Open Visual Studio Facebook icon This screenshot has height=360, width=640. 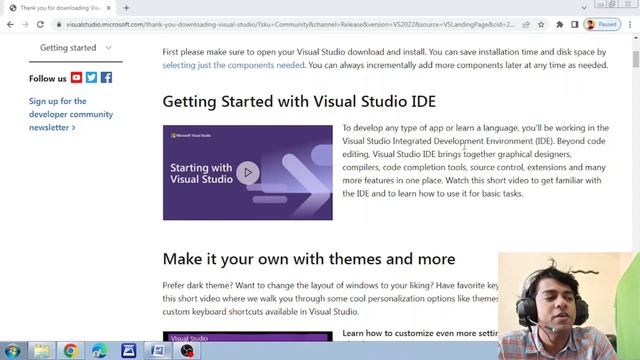[x=107, y=78]
